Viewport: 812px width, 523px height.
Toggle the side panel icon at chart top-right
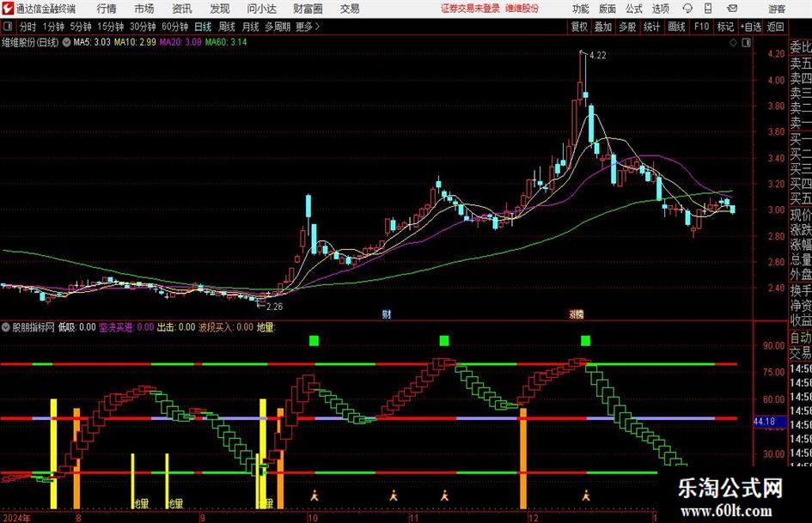coord(746,43)
